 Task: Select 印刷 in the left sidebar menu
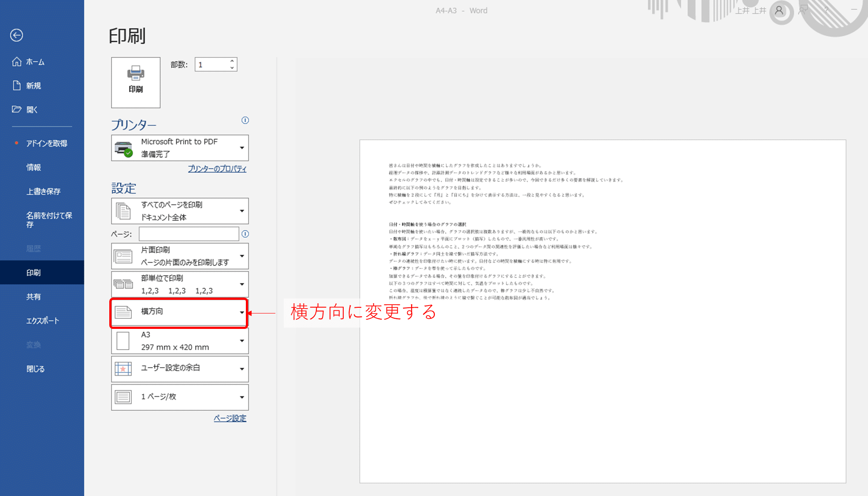click(x=33, y=272)
